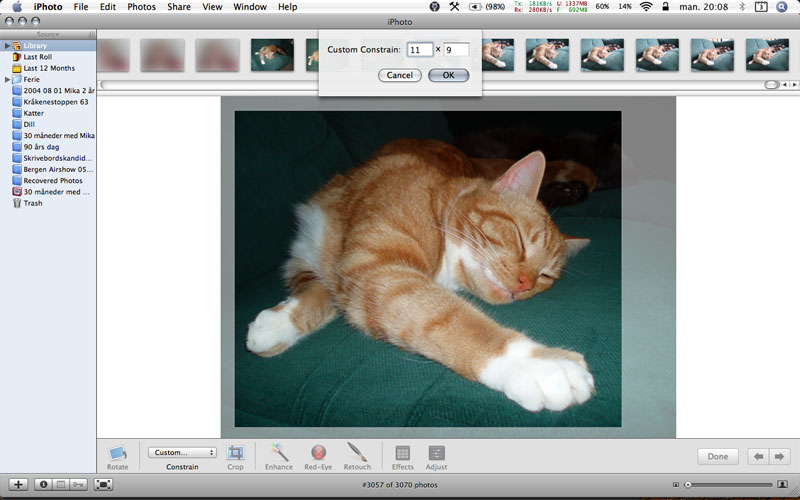Viewport: 800px width, 500px height.
Task: Open the Photos menu
Action: tap(141, 7)
